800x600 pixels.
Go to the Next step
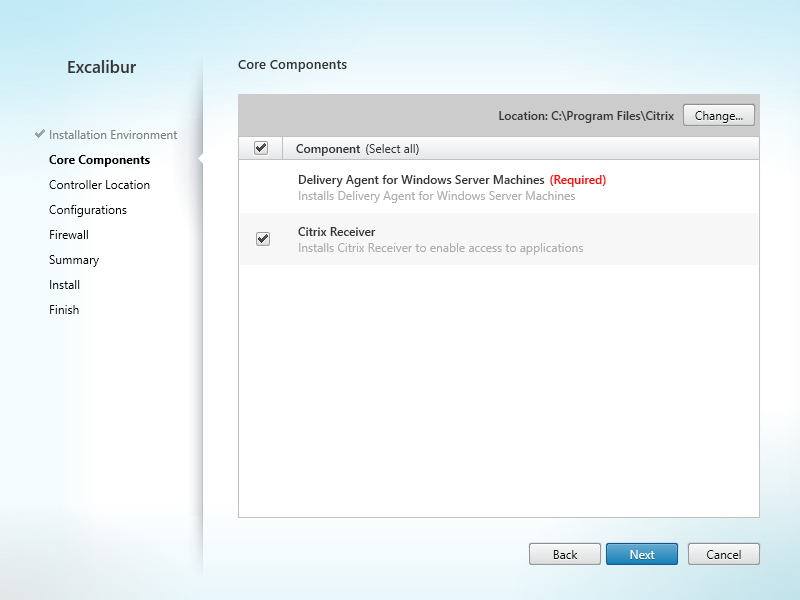pyautogui.click(x=642, y=554)
